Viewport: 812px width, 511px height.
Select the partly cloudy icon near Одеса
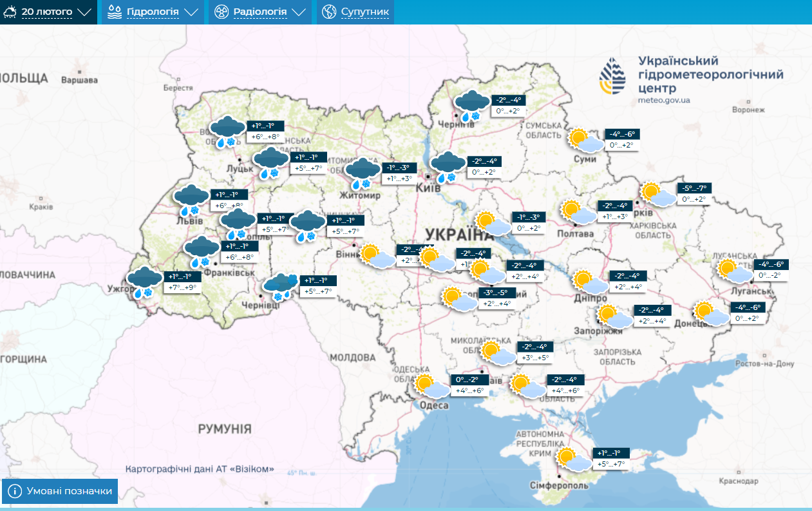tap(431, 386)
